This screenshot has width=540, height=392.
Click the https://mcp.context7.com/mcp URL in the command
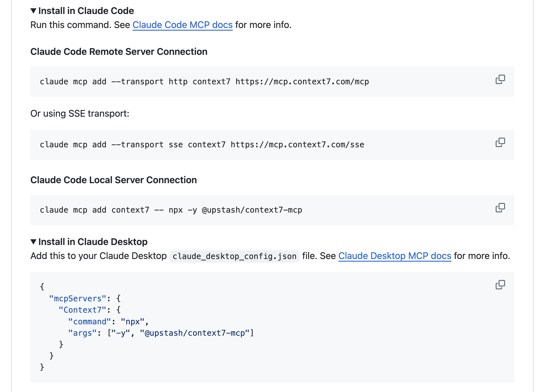pos(302,82)
